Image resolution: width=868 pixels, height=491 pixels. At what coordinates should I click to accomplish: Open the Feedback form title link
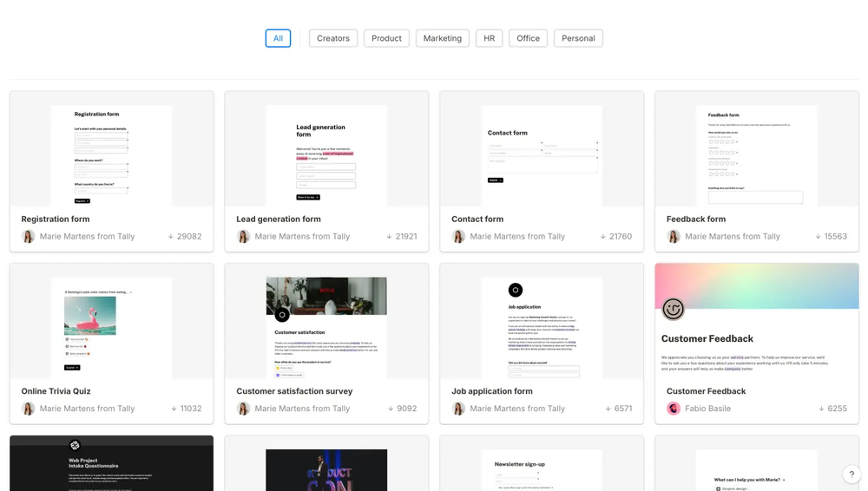coord(696,219)
